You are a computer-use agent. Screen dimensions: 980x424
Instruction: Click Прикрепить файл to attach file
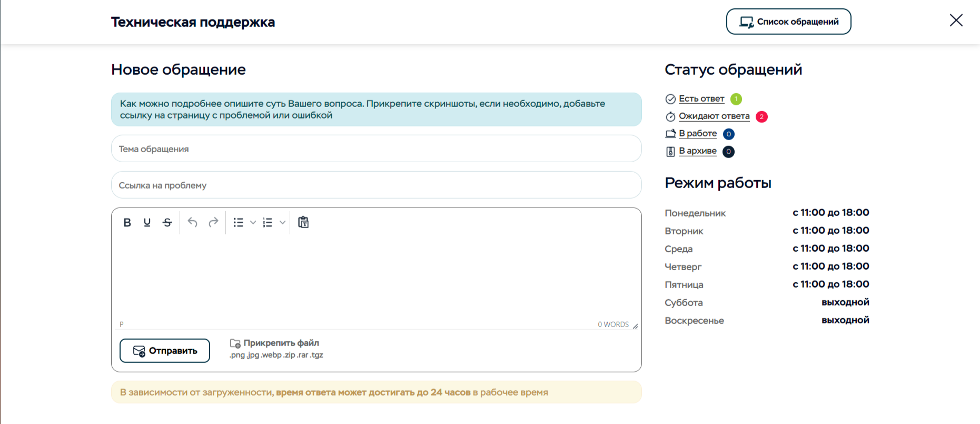(281, 343)
